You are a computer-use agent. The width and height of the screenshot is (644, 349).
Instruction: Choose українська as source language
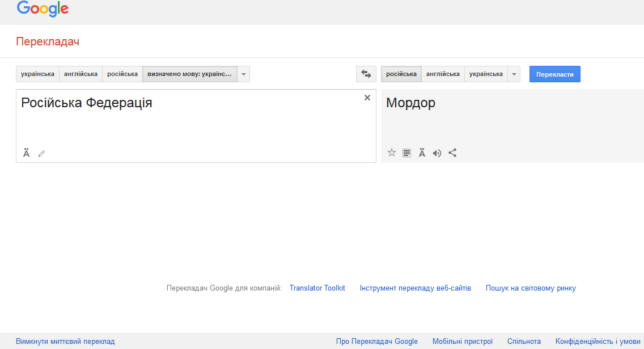click(38, 74)
